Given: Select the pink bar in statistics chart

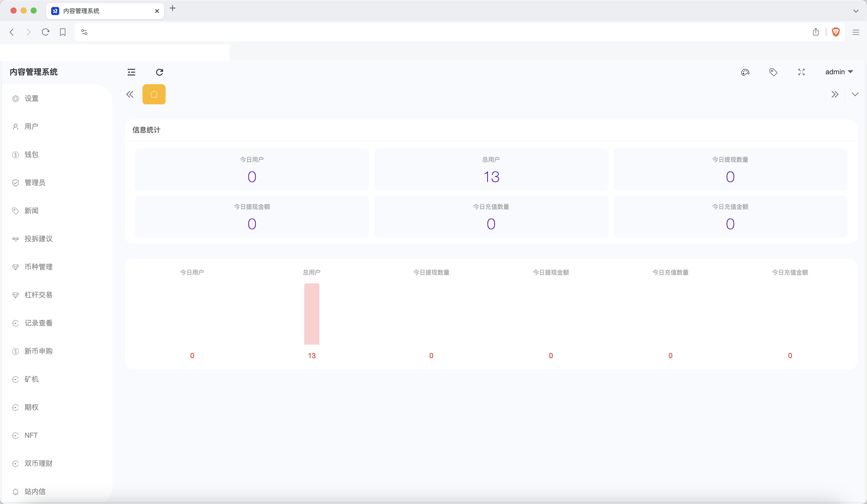Looking at the screenshot, I should coord(311,313).
